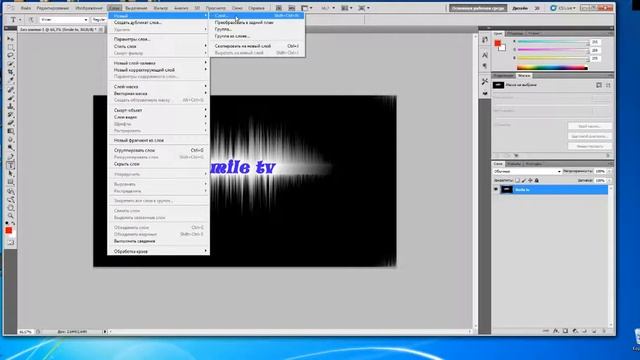Open the layer opacity dropdown arrow
The height and width of the screenshot is (360, 640).
coord(609,171)
